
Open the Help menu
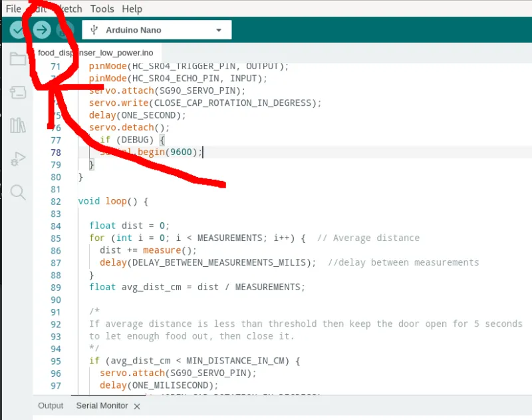coord(132,9)
